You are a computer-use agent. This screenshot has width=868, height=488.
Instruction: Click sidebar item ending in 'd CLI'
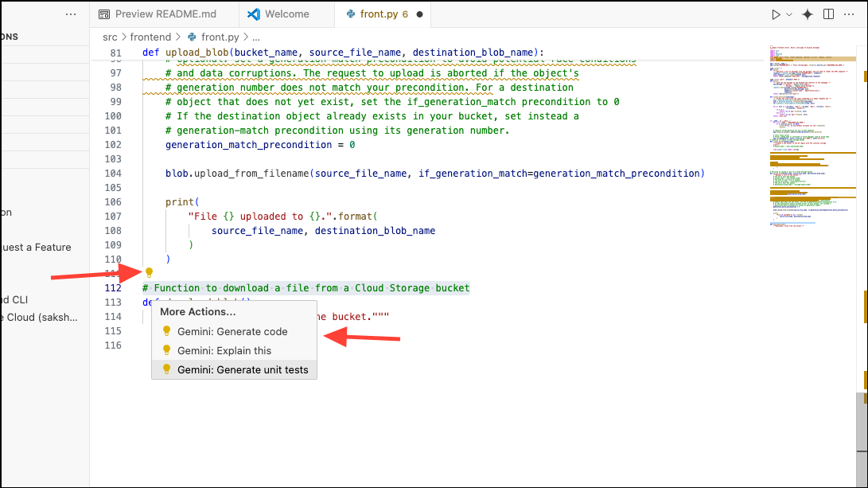click(15, 299)
